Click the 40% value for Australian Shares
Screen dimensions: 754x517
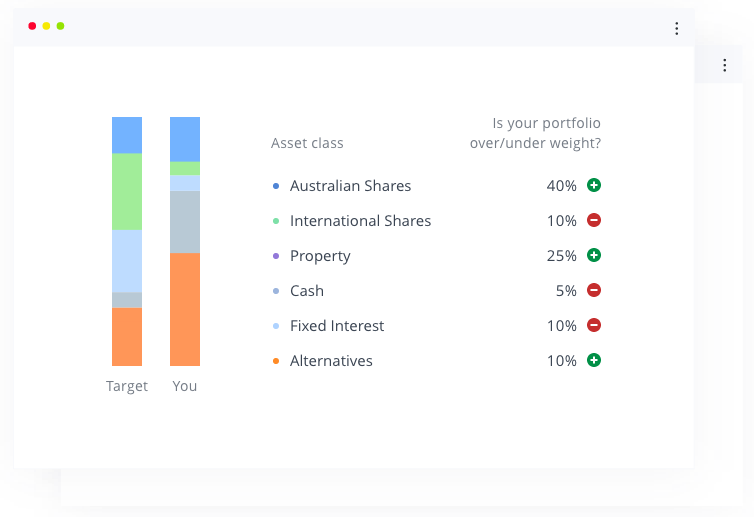(561, 186)
